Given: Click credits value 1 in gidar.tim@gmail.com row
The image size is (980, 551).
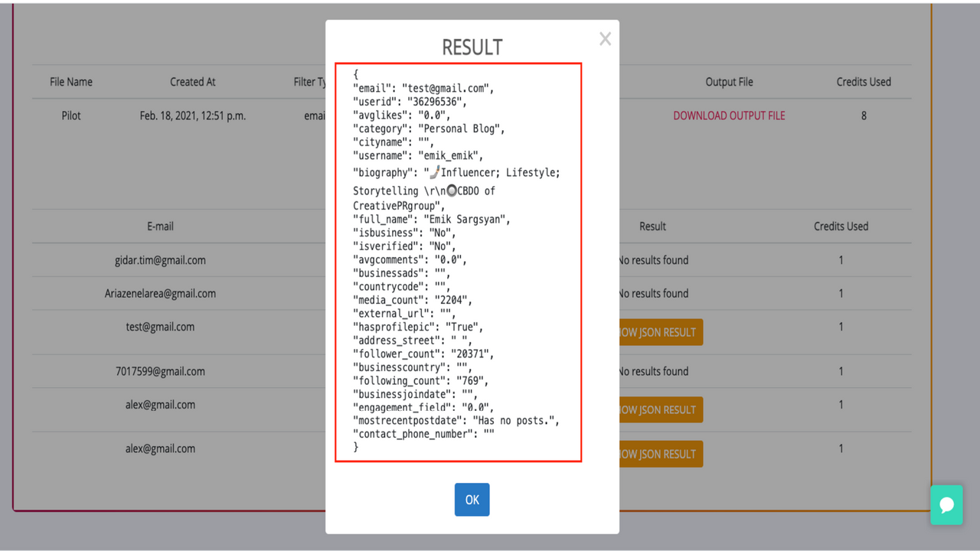Looking at the screenshot, I should pyautogui.click(x=841, y=260).
